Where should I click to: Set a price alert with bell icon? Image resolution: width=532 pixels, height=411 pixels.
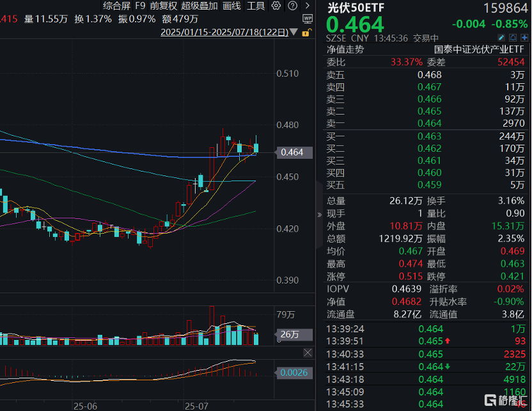(x=513, y=38)
